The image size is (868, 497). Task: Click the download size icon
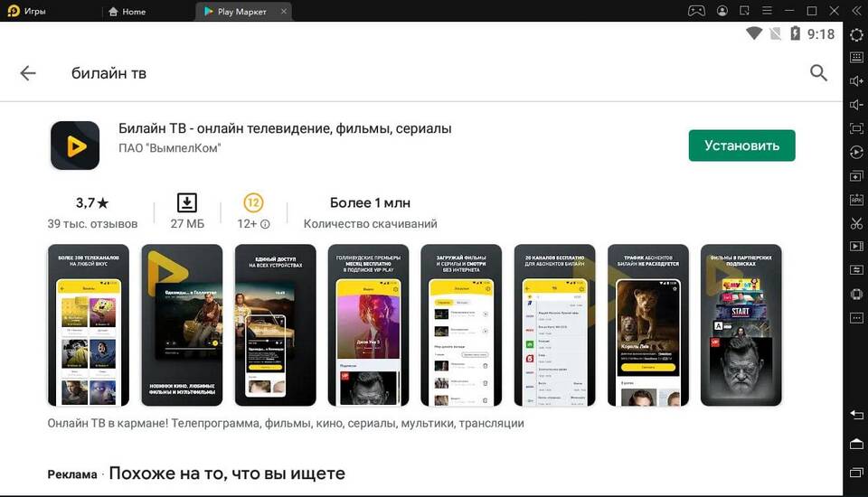click(x=186, y=202)
